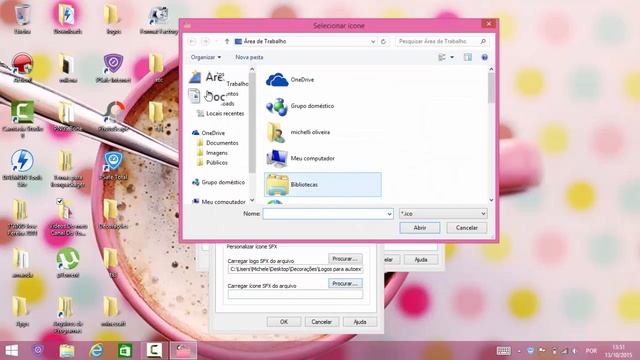Launch the purple shield desktop shortcut
The image size is (640, 360).
click(x=113, y=68)
